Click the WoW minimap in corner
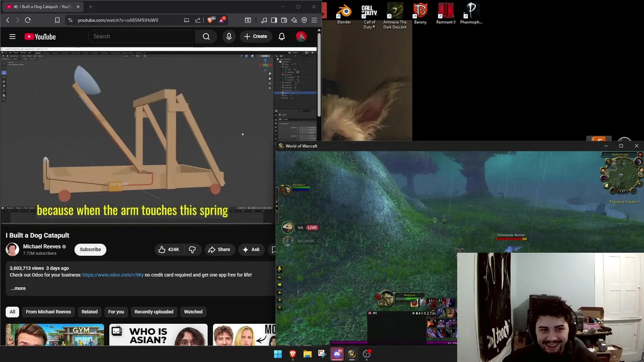This screenshot has width=644, height=362. coord(622,173)
